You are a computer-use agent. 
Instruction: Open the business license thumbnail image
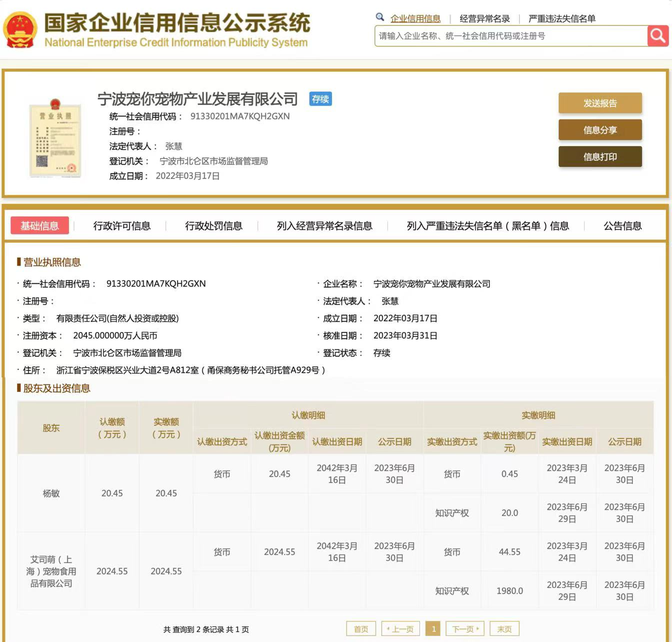[55, 138]
